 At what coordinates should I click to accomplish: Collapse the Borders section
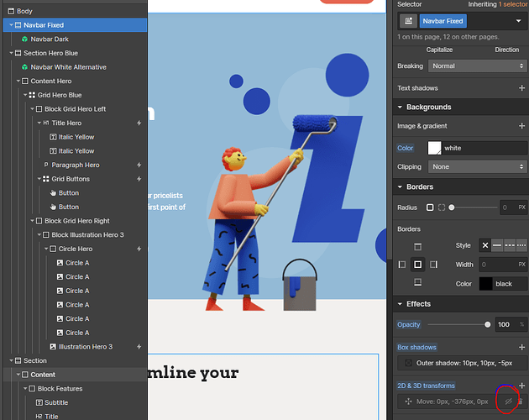click(400, 186)
